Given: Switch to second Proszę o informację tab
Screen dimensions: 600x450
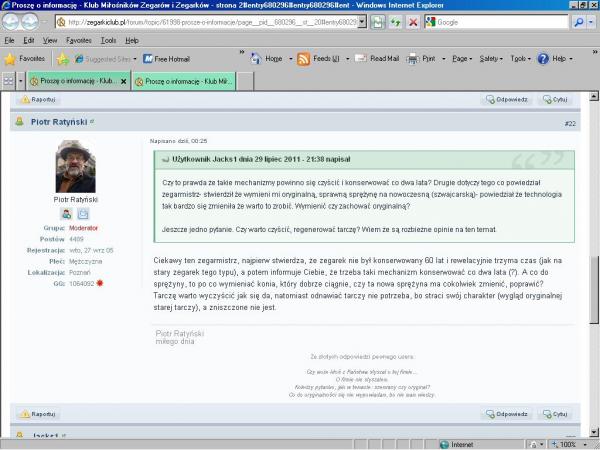Looking at the screenshot, I should click(184, 81).
